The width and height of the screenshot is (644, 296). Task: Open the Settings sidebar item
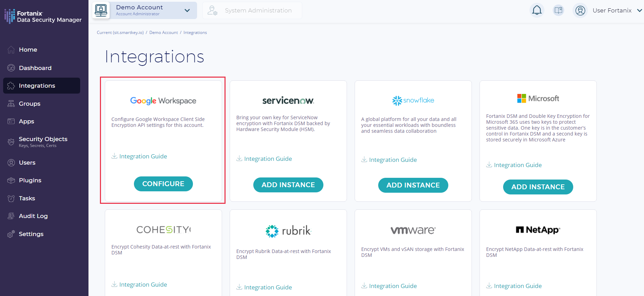tap(31, 234)
